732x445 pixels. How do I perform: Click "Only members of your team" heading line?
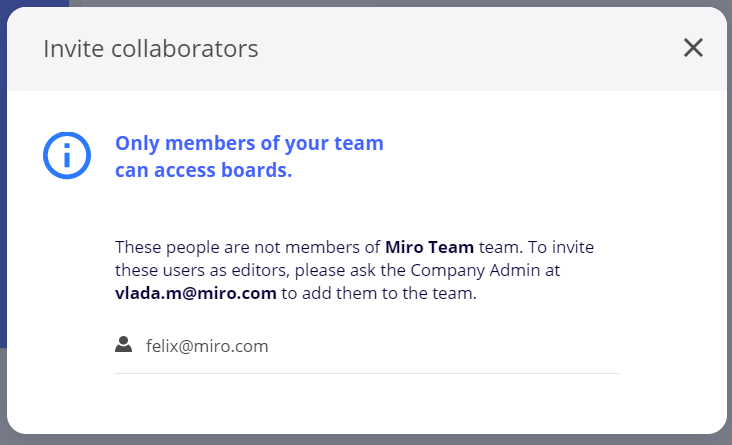pos(249,143)
